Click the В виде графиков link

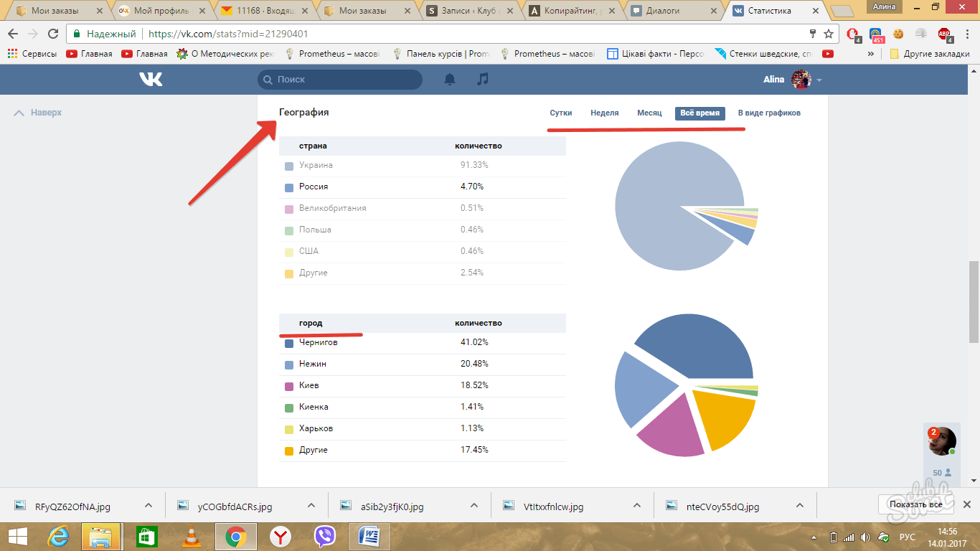769,113
